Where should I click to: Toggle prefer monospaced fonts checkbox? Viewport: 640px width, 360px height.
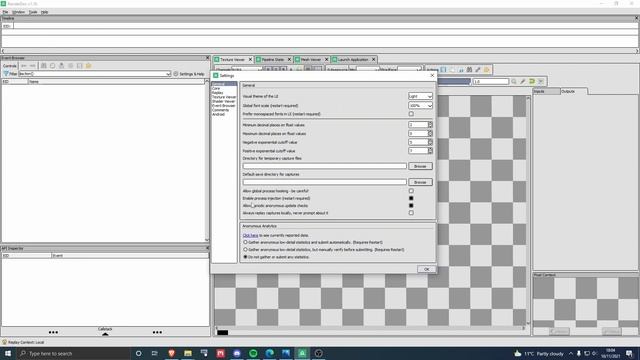coord(411,114)
